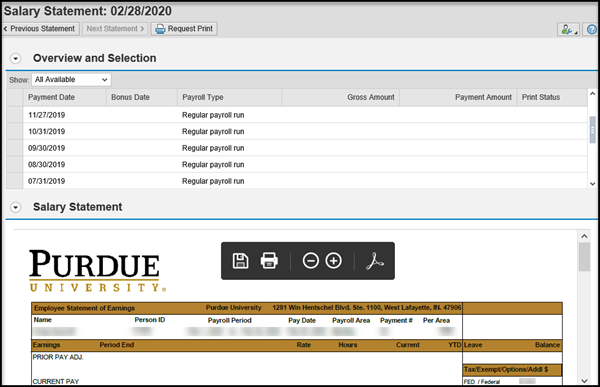Select the 07/31/2019 payment date cell
Screen dimensions: 600x387
47,181
